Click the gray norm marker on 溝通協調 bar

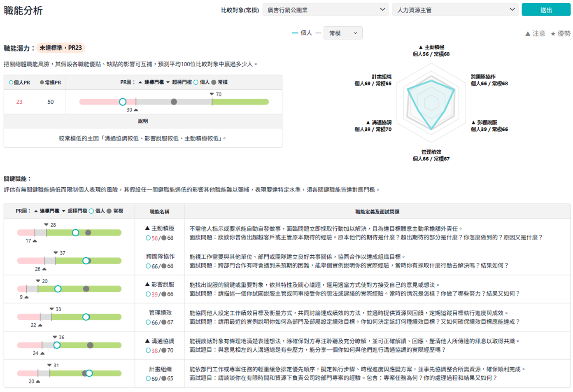click(x=90, y=345)
